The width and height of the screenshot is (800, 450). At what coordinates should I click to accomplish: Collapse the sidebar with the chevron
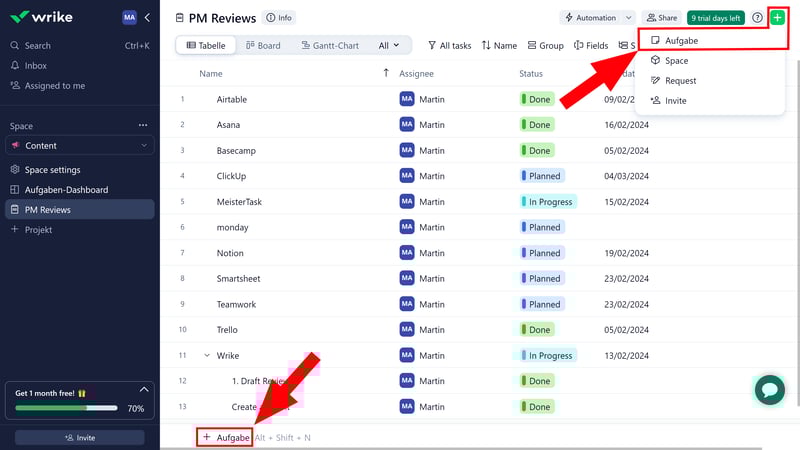coord(147,18)
